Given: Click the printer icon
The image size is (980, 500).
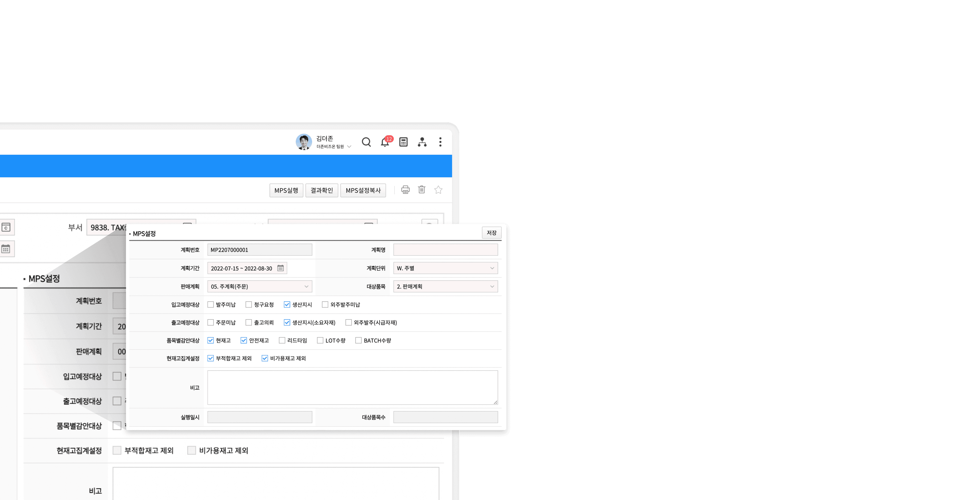Looking at the screenshot, I should (406, 190).
